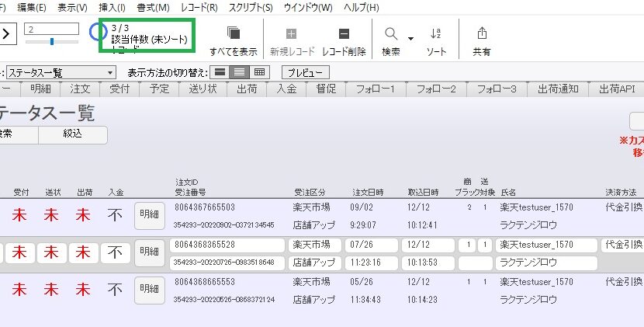Open the ヘルプ(H) menu
Image resolution: width=644 pixels, height=327 pixels.
pyautogui.click(x=362, y=8)
